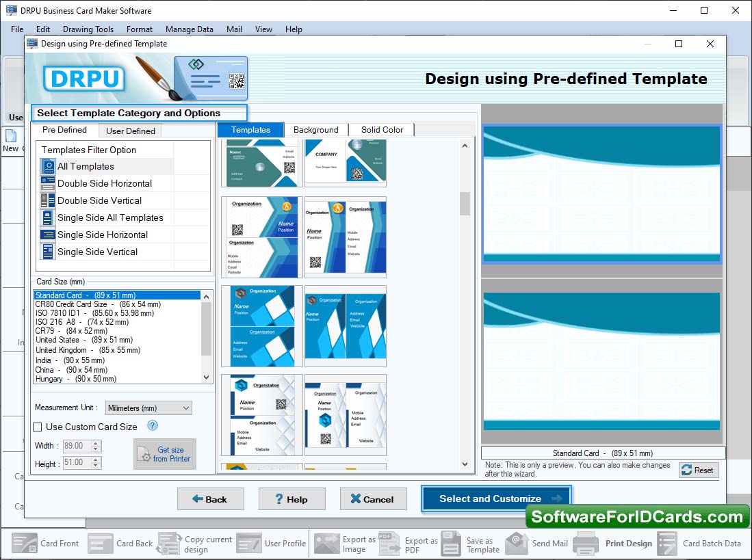Click the Card Front icon in bottom toolbar
Image resolution: width=752 pixels, height=560 pixels.
24,543
